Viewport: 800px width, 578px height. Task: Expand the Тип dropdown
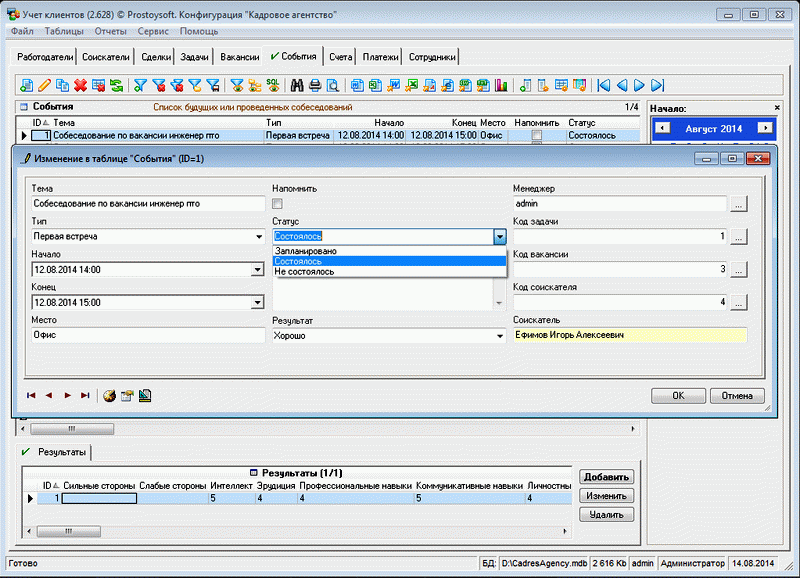point(257,237)
